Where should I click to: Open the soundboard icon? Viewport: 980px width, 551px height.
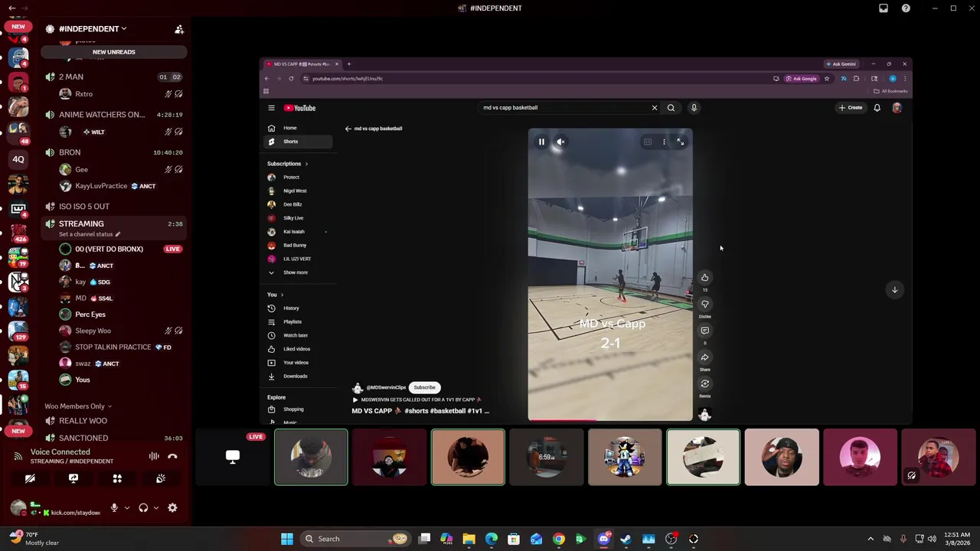[x=161, y=478]
